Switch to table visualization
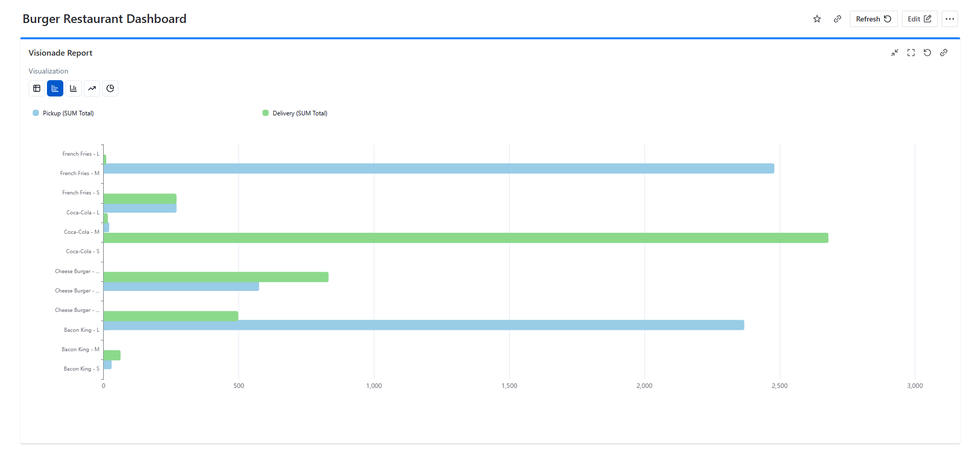The image size is (980, 463). pos(37,88)
